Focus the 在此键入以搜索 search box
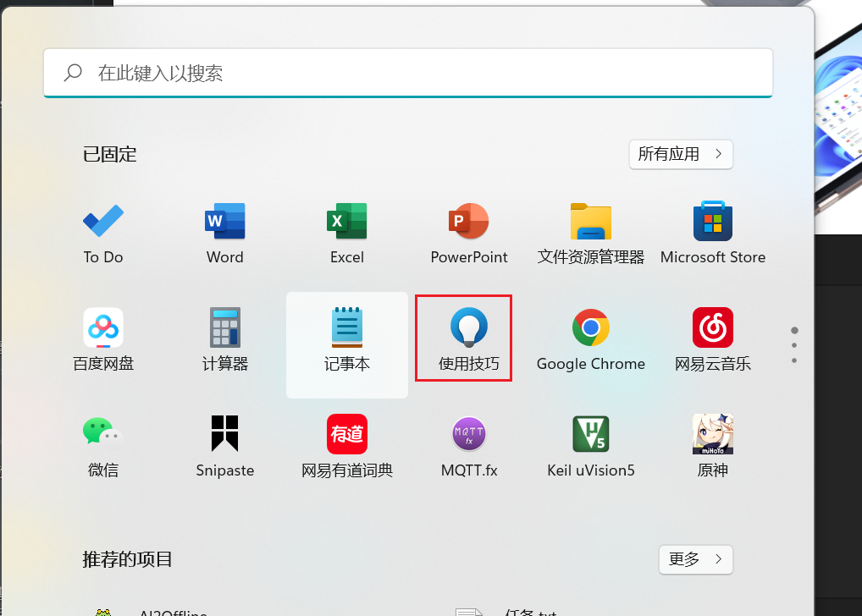862x616 pixels. (408, 73)
